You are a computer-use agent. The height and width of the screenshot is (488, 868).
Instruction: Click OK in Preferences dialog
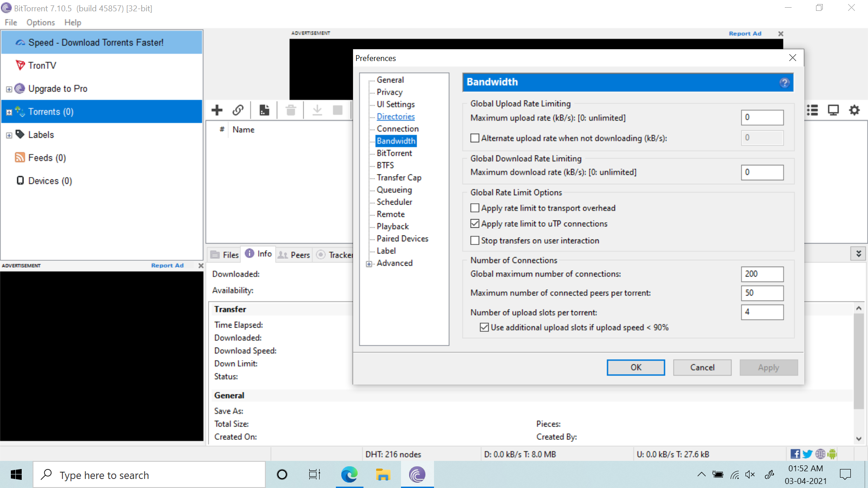pyautogui.click(x=636, y=367)
